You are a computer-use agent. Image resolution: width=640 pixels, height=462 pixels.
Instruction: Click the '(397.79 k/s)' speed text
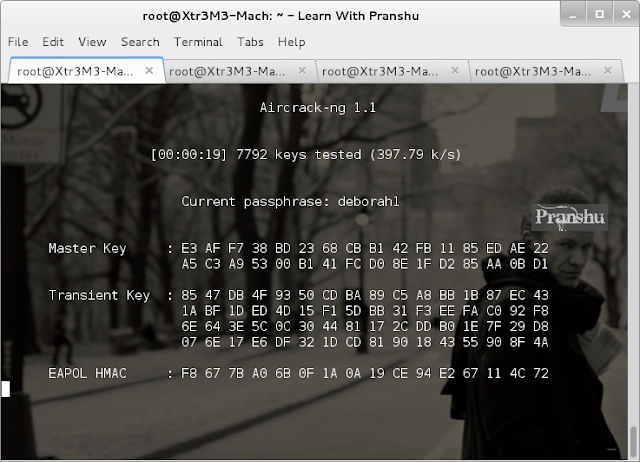pyautogui.click(x=416, y=154)
